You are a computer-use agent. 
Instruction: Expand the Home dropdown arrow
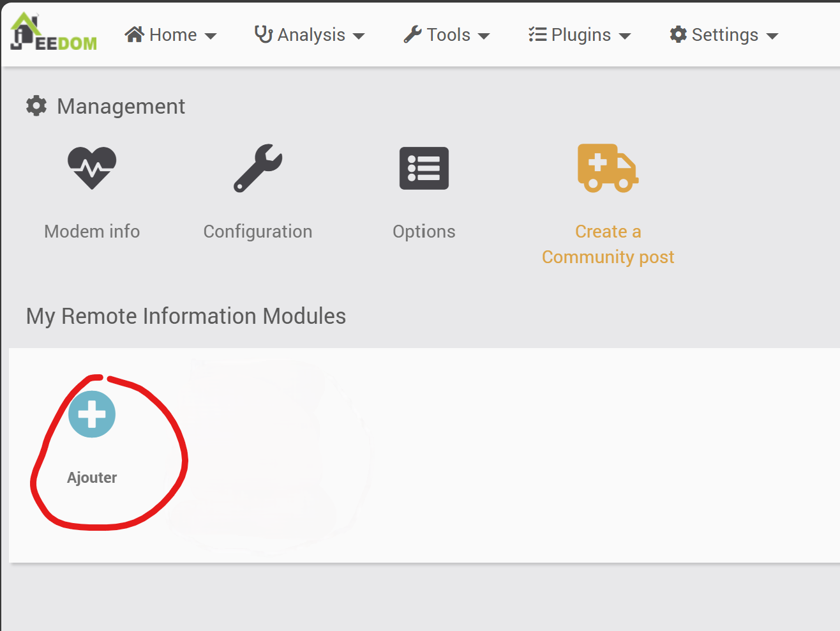[x=211, y=36]
